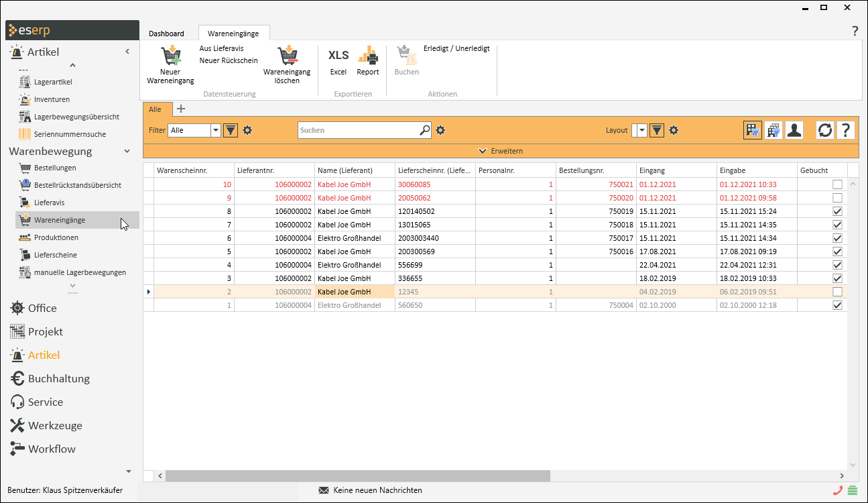Toggle Gebucht checkbox for Warenscheinnr. 6
The height and width of the screenshot is (503, 868).
837,238
